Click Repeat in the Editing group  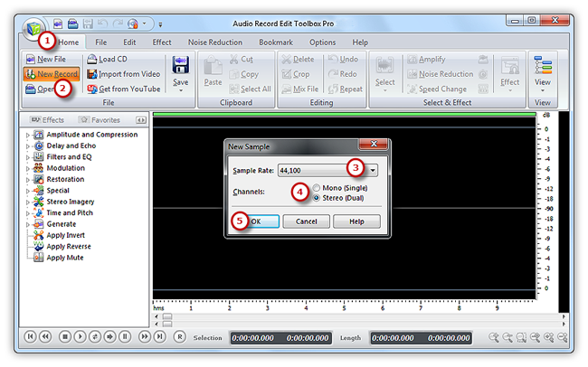tap(346, 89)
